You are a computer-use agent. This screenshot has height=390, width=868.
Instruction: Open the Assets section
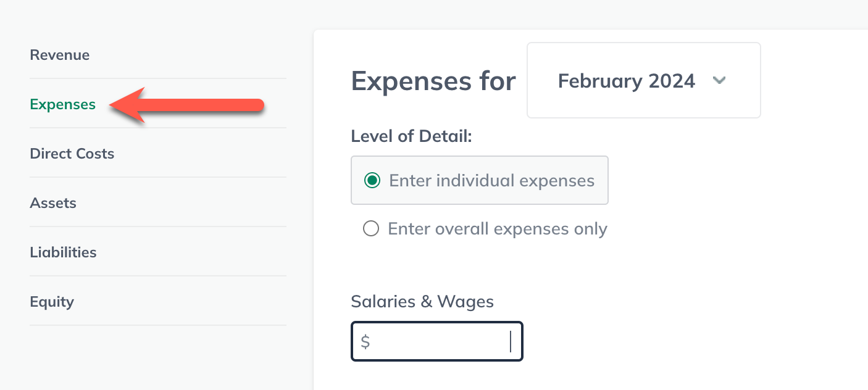(x=53, y=202)
